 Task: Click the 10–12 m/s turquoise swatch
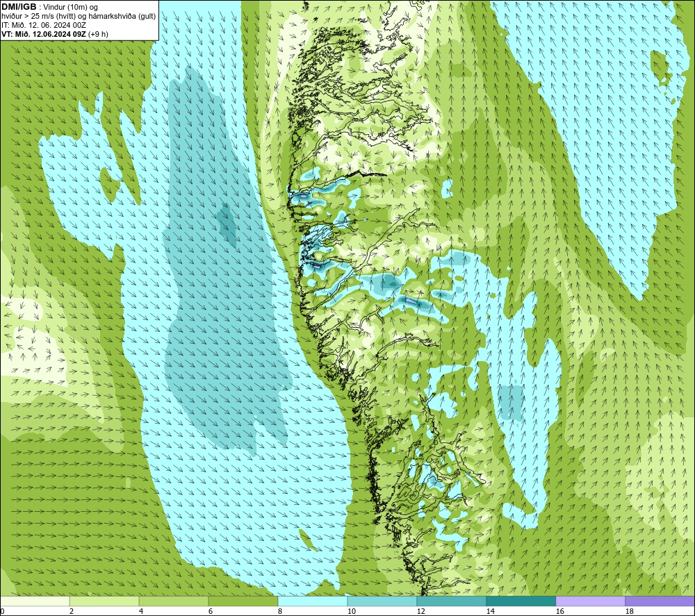click(382, 601)
